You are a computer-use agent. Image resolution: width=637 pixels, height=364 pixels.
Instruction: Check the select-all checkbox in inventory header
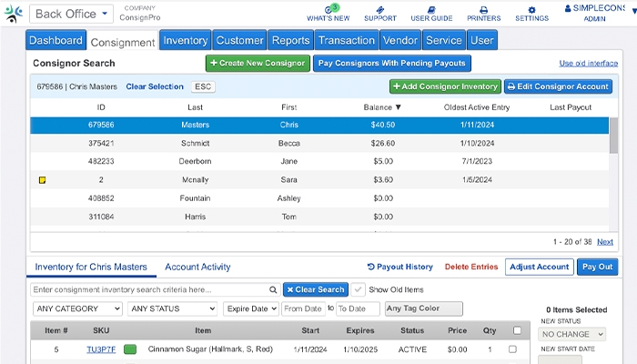coord(517,330)
